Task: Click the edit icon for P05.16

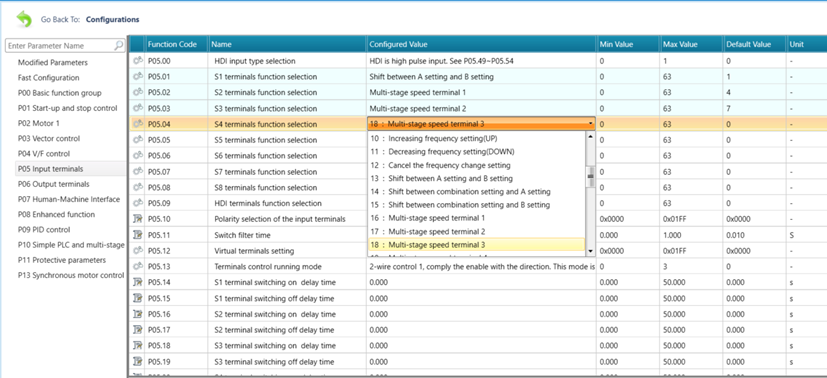Action: (x=138, y=314)
